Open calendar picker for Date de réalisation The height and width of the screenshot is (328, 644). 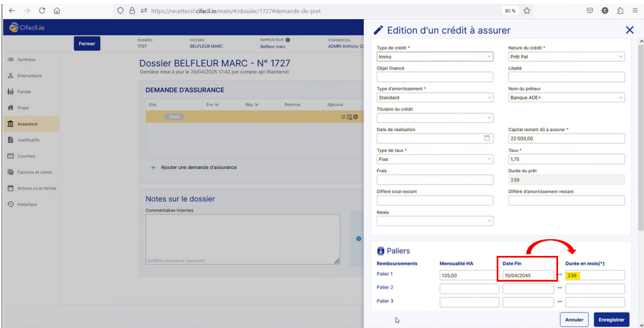point(487,139)
